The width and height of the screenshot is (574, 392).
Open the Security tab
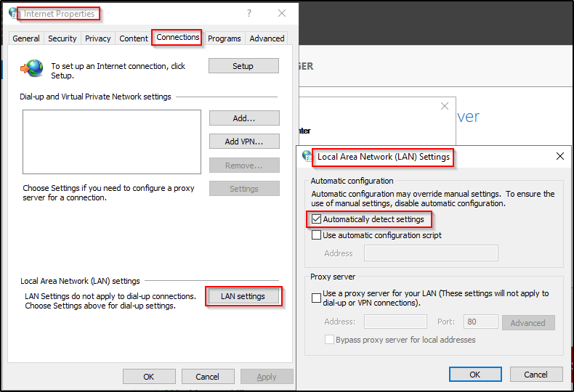(62, 38)
